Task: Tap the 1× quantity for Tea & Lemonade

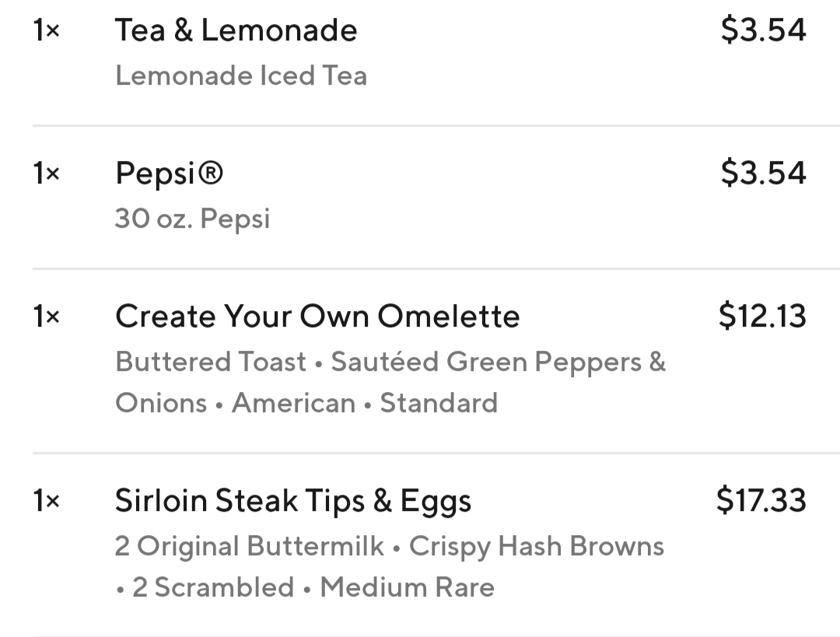Action: tap(47, 31)
